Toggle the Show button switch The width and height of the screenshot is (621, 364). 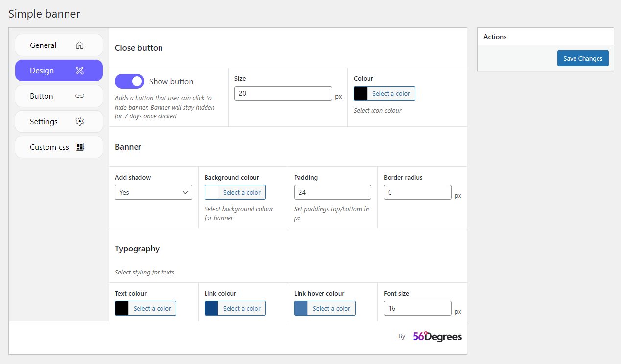coord(130,82)
